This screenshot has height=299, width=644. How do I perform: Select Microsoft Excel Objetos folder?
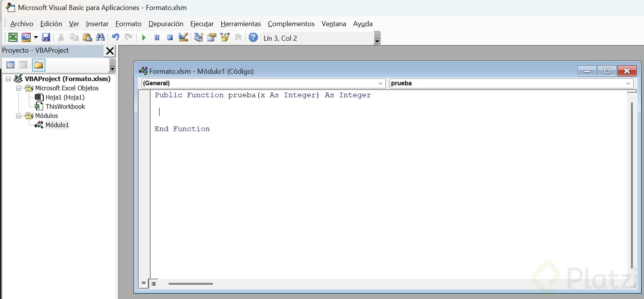(67, 88)
